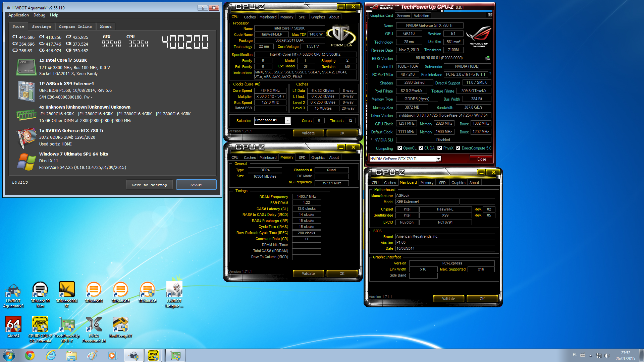This screenshot has height=362, width=644.
Task: Open 3DMark05 desktop shortcut
Action: 120,293
